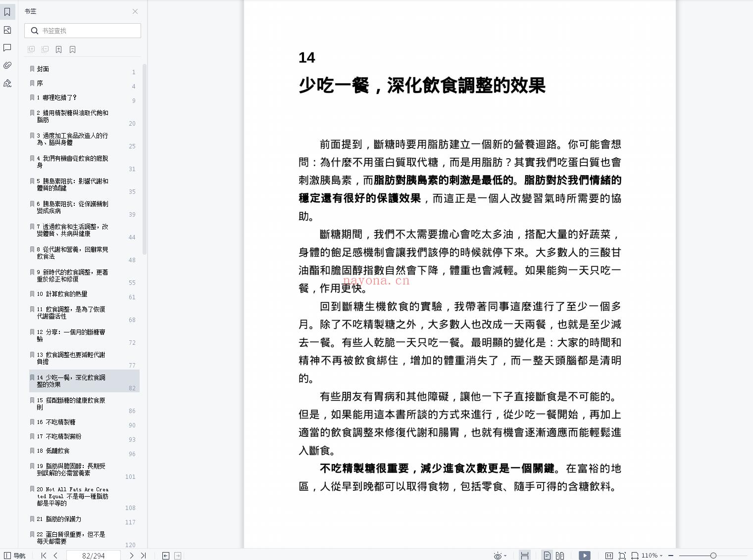Go to last page button
Viewport: 753px width, 560px height.
tap(144, 556)
